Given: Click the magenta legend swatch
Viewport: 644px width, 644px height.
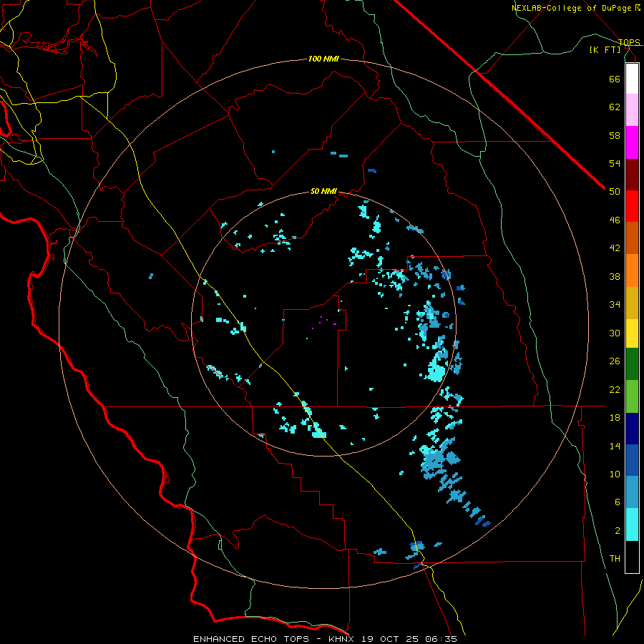Looking at the screenshot, I should [632, 142].
